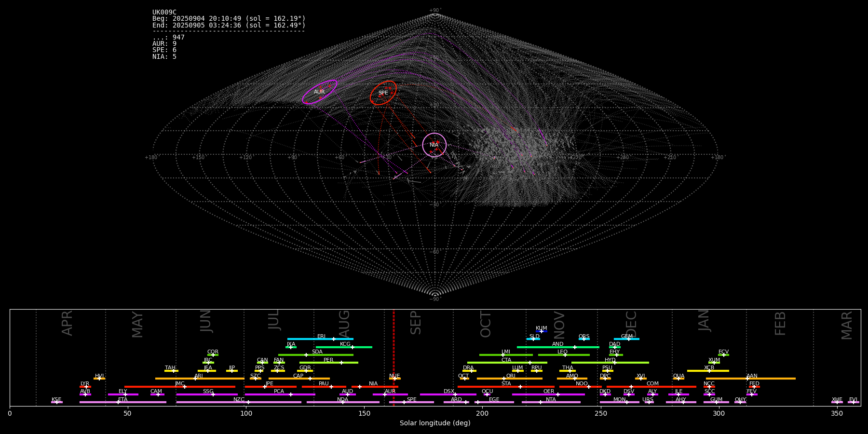Click the red COM shower bar

(x=652, y=387)
